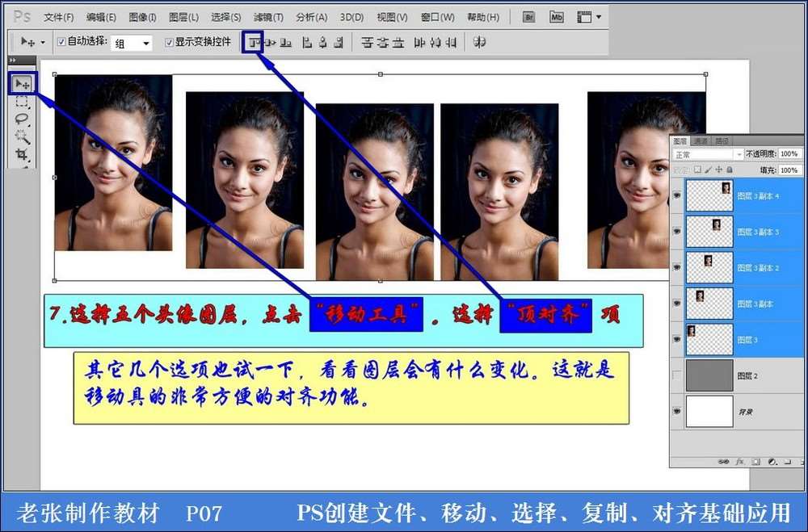Open the 文件(F) menu
This screenshot has height=532, width=808.
pos(59,17)
